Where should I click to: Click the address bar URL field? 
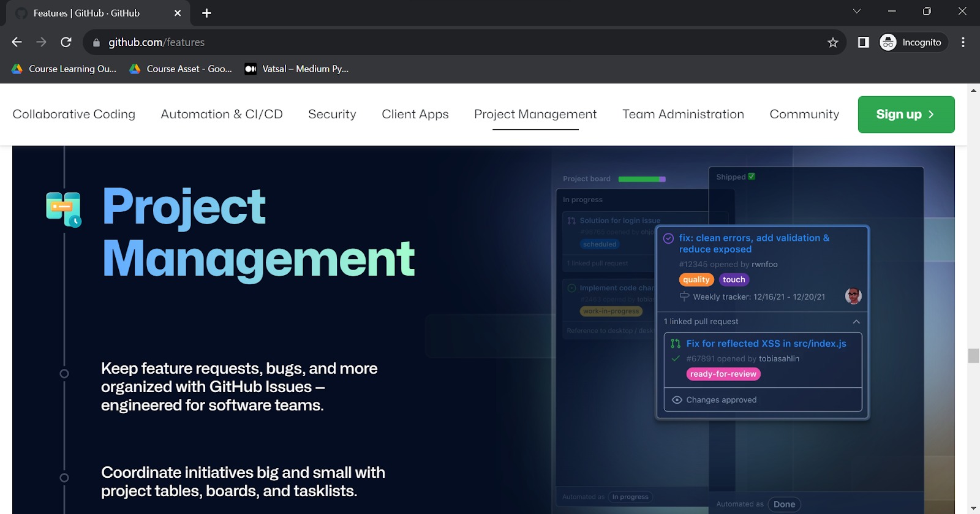coord(466,42)
